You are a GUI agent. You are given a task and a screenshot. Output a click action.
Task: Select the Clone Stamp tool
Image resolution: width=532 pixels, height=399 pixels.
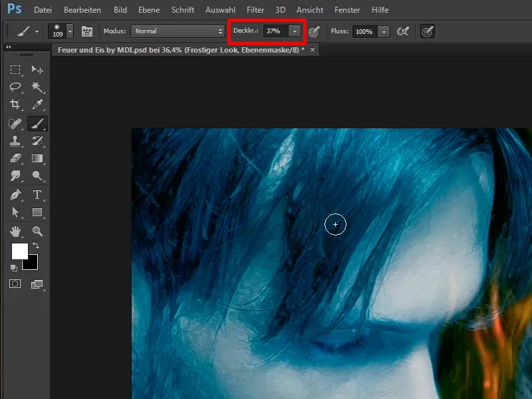pos(15,141)
